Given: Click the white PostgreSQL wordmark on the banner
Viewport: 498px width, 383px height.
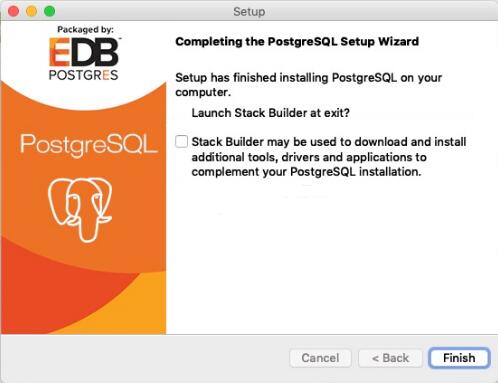Looking at the screenshot, I should (x=89, y=145).
